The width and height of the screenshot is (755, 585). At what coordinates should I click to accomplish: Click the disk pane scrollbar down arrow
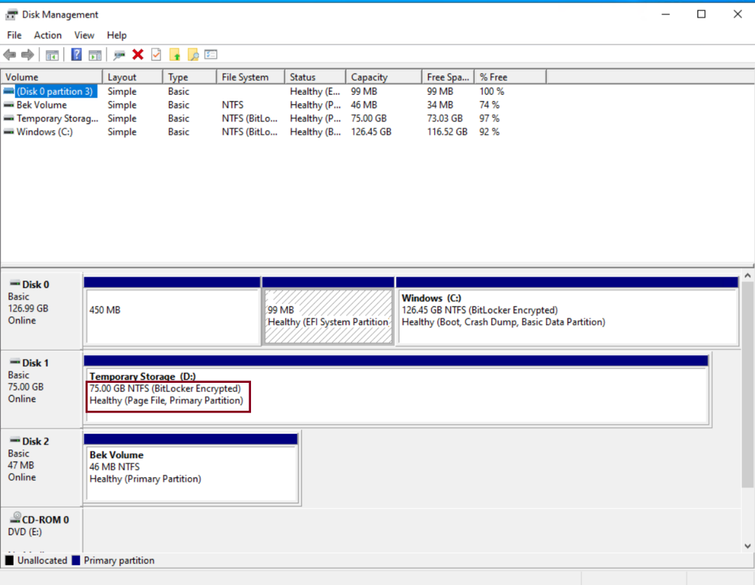click(x=747, y=546)
